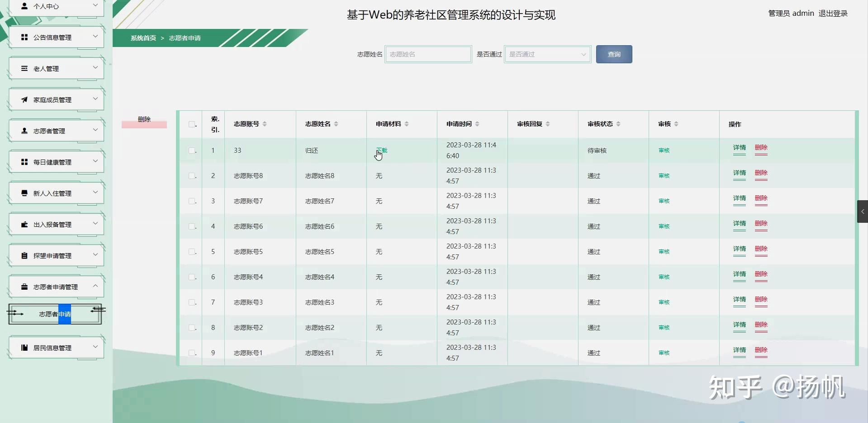
Task: Open the 系统首页 breadcrumb link
Action: click(x=143, y=38)
